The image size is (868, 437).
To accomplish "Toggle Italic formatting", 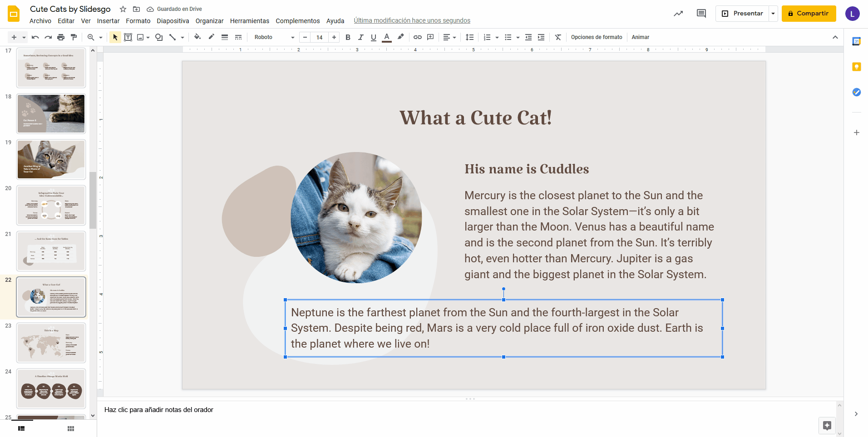I will (x=361, y=37).
